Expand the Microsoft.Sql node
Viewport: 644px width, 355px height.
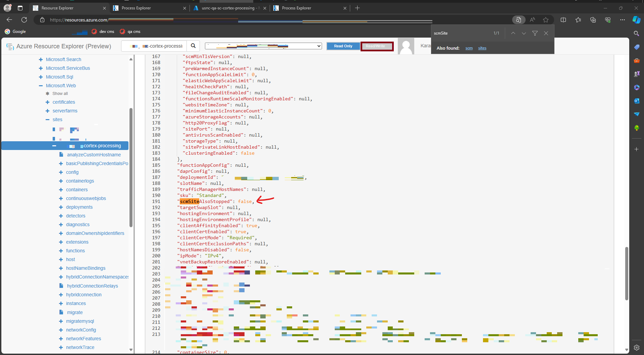(41, 77)
